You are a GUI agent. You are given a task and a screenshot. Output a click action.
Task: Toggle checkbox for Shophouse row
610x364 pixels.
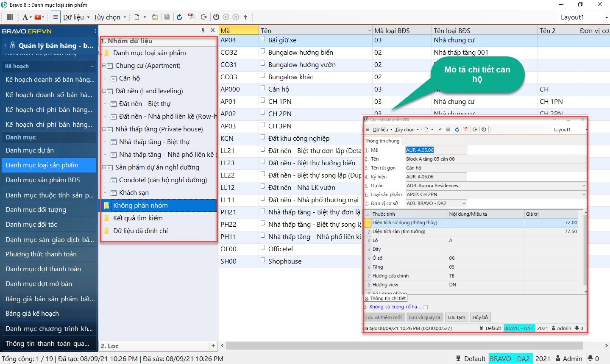[x=263, y=261]
